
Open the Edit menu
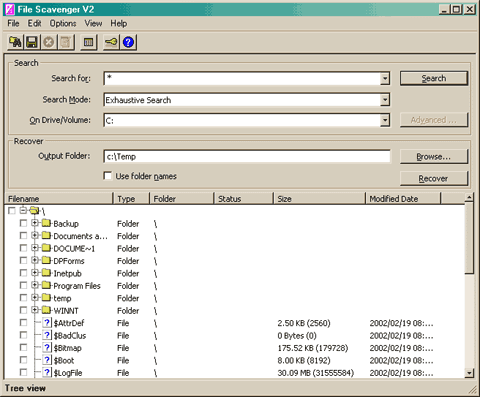point(34,23)
